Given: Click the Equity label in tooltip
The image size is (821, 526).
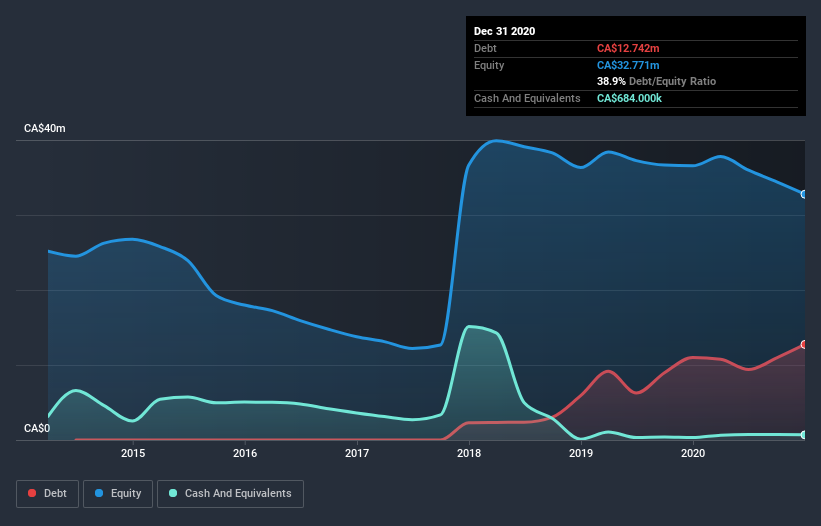Looking at the screenshot, I should pos(489,65).
